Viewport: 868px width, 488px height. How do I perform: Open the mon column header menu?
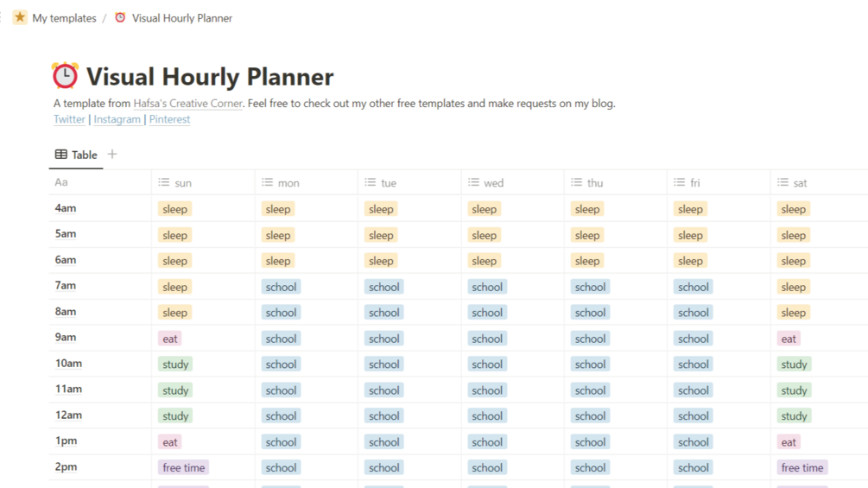(x=288, y=183)
